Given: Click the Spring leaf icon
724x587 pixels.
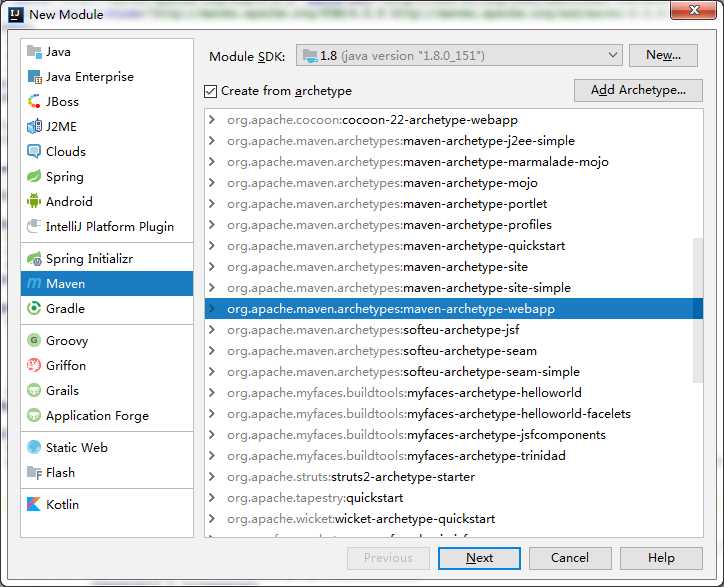Looking at the screenshot, I should [34, 176].
